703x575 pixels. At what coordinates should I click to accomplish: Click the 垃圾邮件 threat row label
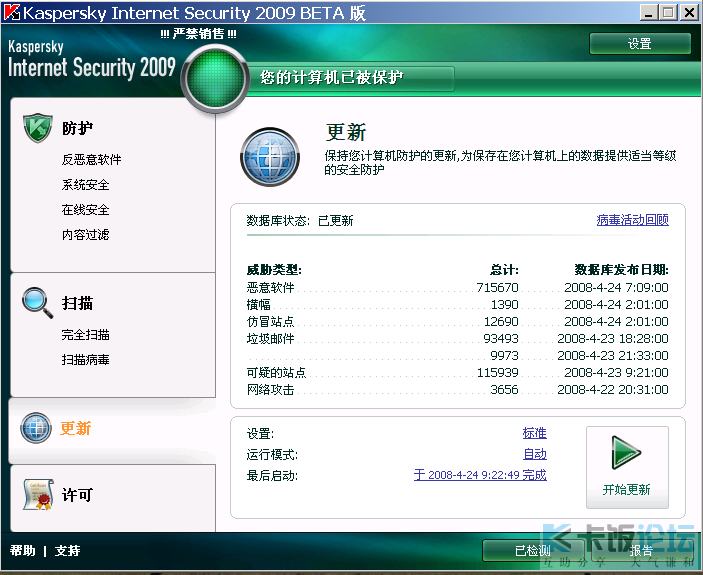[270, 338]
